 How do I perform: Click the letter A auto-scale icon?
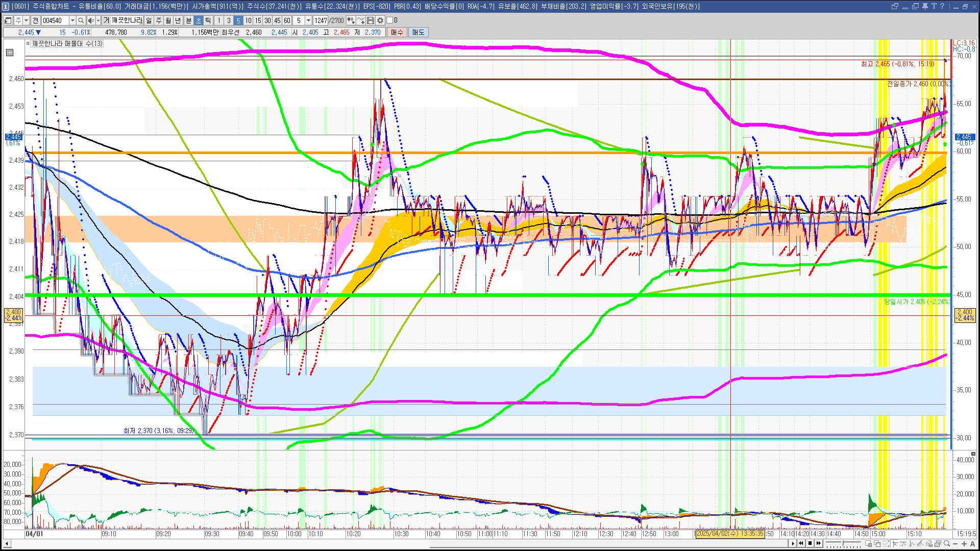click(x=972, y=544)
